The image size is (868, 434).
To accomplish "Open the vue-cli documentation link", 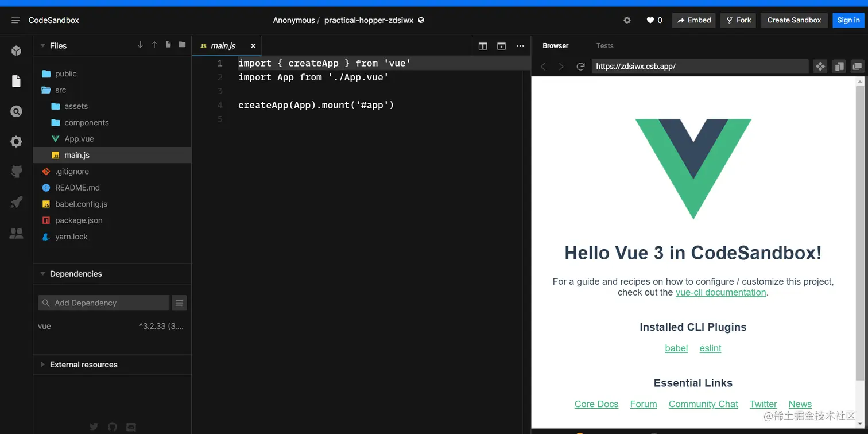I will (x=721, y=292).
